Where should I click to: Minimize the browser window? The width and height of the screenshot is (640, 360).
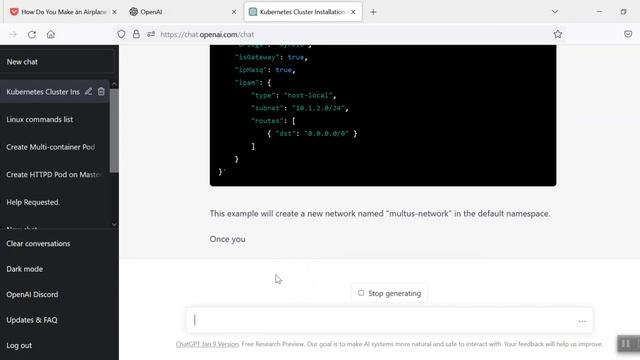pyautogui.click(x=599, y=12)
